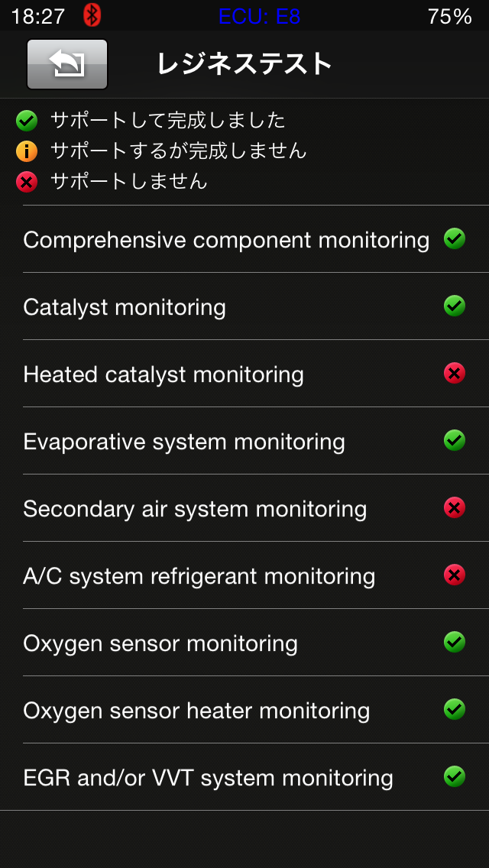Tap green check next to Evaporative system monitoring
This screenshot has height=868, width=489.
[x=455, y=441]
